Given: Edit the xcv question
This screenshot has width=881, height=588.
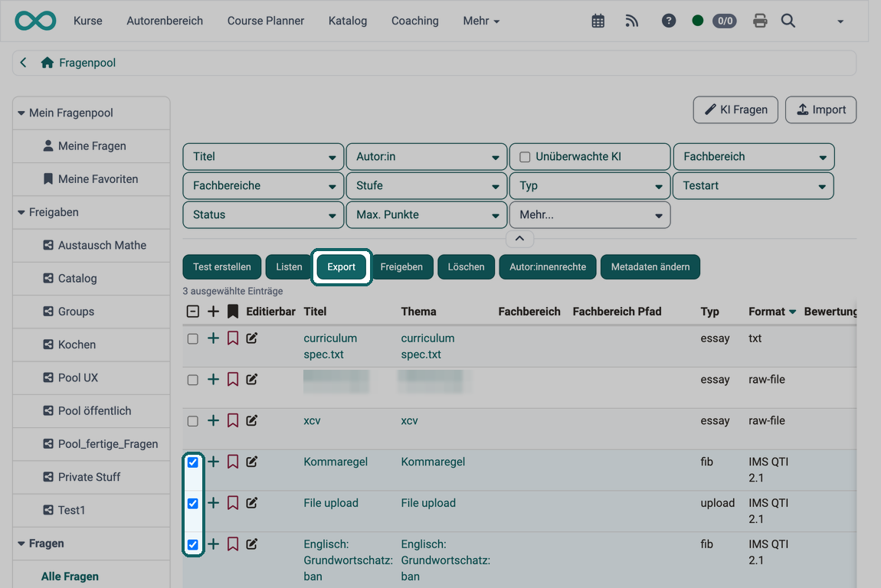Looking at the screenshot, I should [252, 420].
